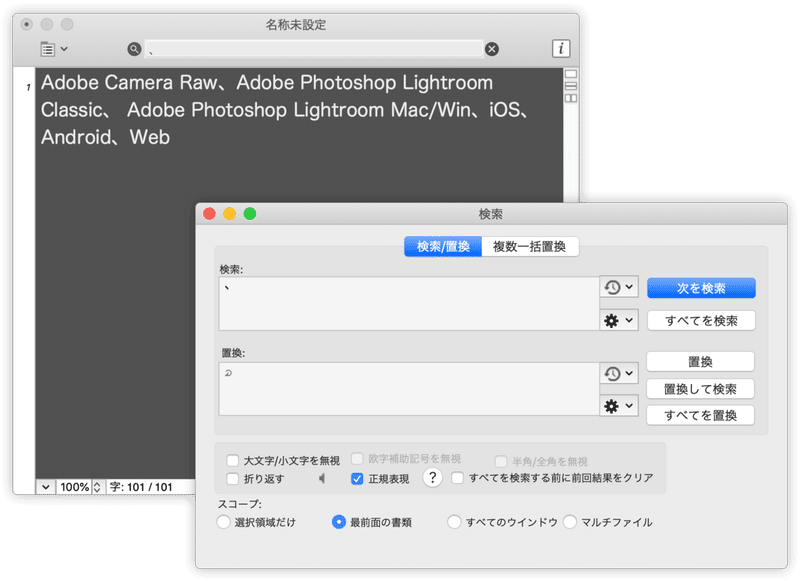The image size is (800, 581).
Task: Select the horizontal split view icon
Action: [x=571, y=86]
